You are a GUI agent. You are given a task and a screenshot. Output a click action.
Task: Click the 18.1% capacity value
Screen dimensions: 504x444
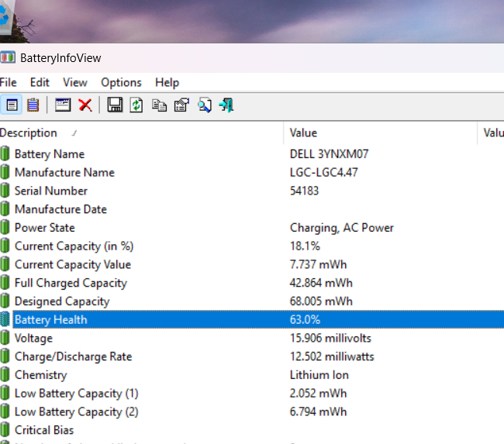coord(305,246)
